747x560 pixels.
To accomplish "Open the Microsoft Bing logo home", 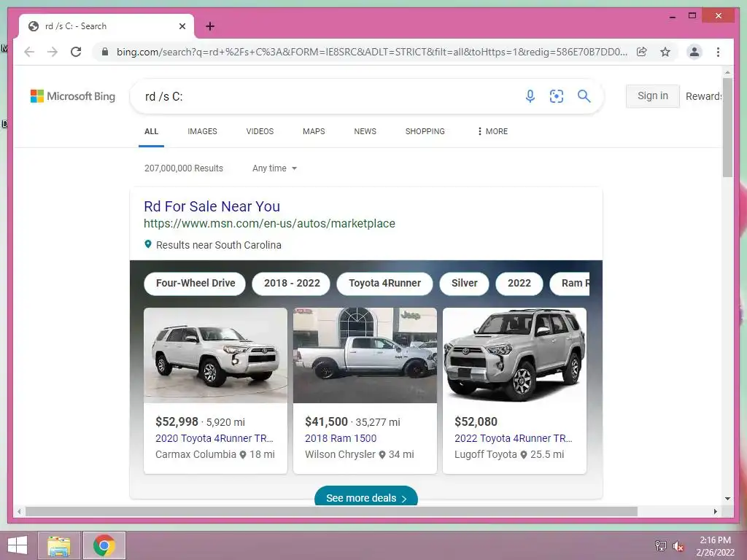I will click(73, 96).
